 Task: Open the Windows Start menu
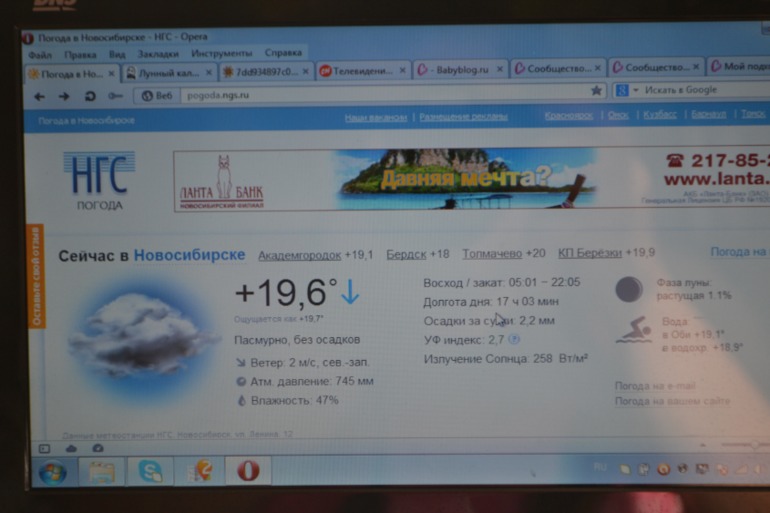tap(51, 472)
